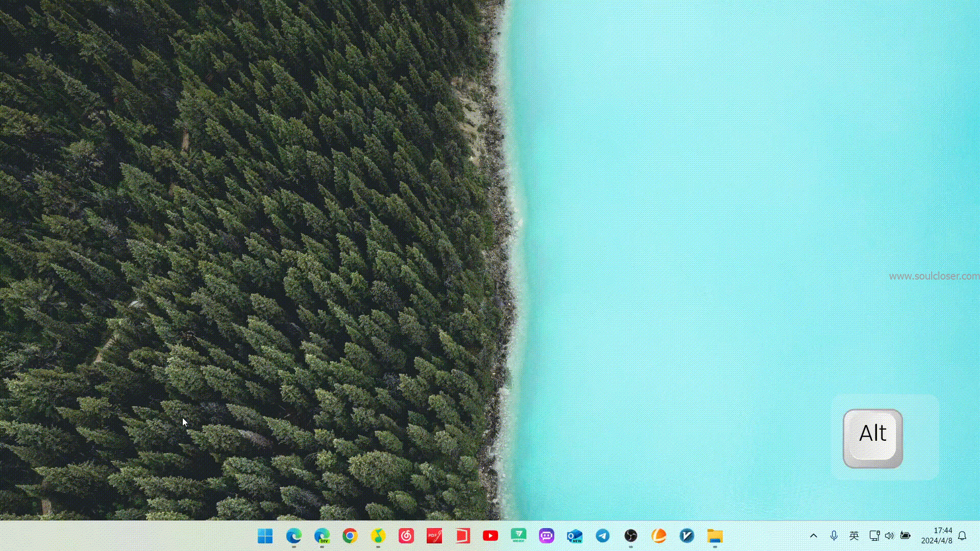Viewport: 980px width, 551px height.
Task: Open QQ Music app icon
Action: coord(378,536)
